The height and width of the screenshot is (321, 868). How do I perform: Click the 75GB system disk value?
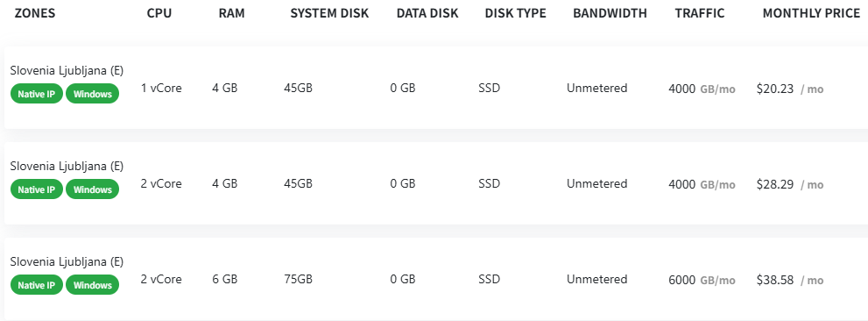click(298, 280)
